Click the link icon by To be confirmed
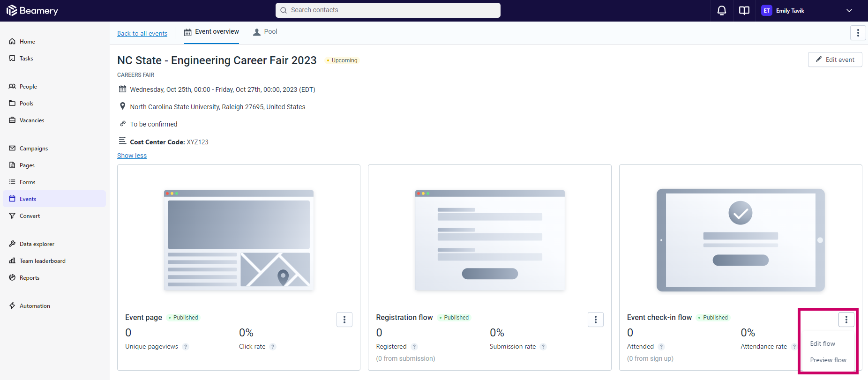 [x=122, y=124]
